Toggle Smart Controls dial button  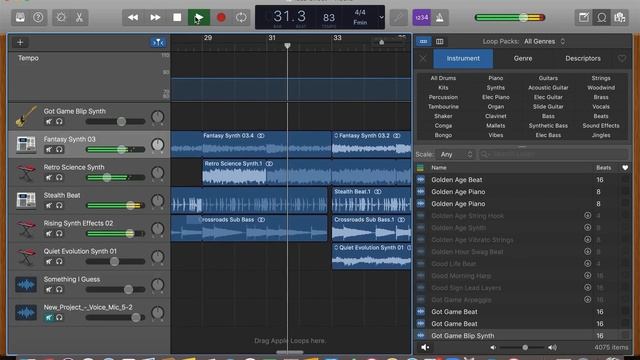click(x=61, y=18)
